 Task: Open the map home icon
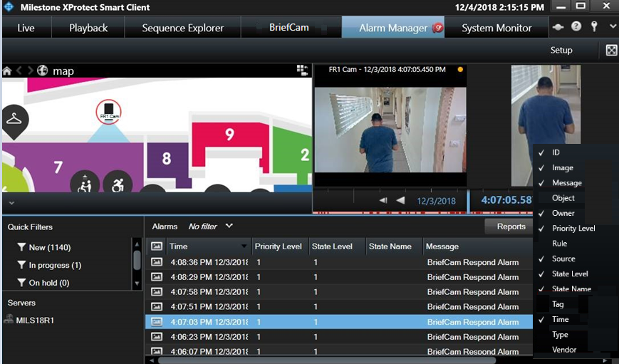click(7, 71)
